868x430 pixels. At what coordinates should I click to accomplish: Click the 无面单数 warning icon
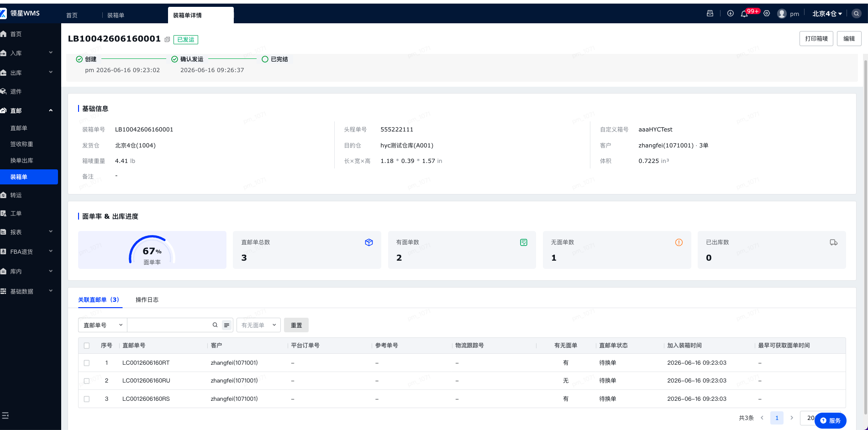tap(679, 242)
